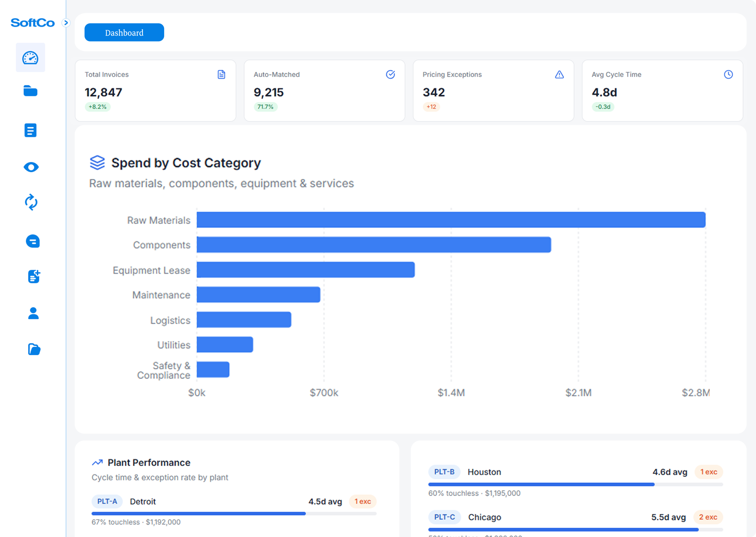Click the eye view icon in sidebar
756x537 pixels.
30,167
